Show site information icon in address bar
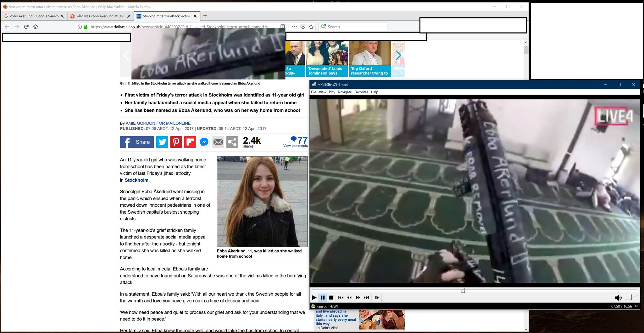The image size is (644, 333). (x=80, y=27)
